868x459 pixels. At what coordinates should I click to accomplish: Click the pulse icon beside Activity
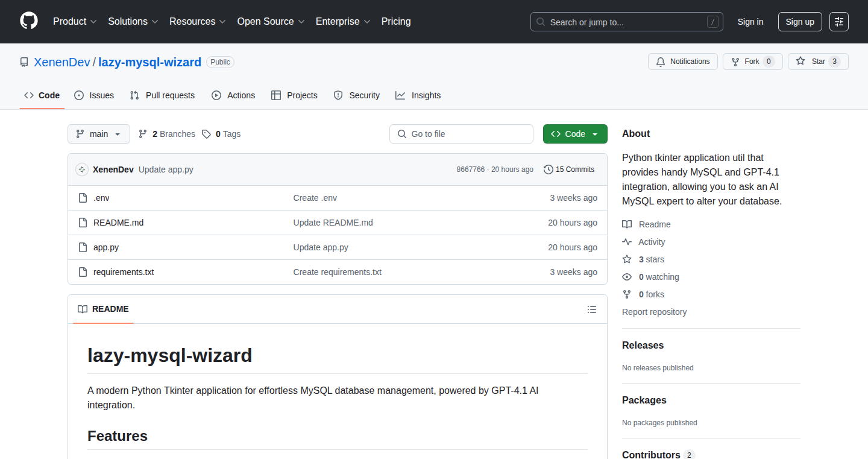(627, 242)
